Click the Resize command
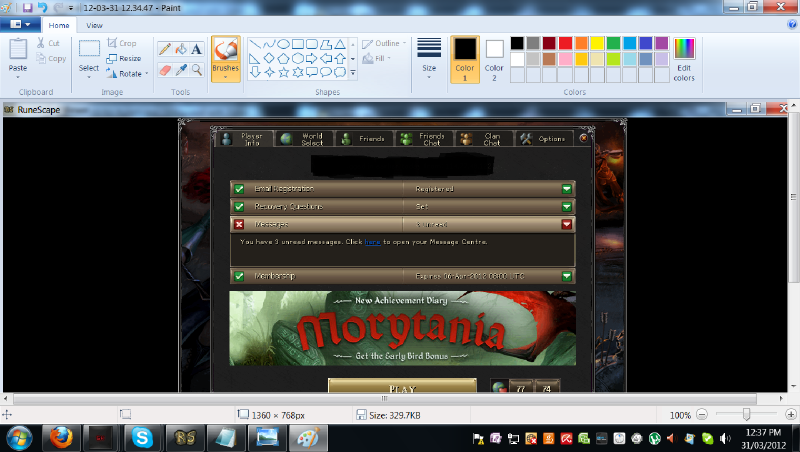 click(x=123, y=59)
